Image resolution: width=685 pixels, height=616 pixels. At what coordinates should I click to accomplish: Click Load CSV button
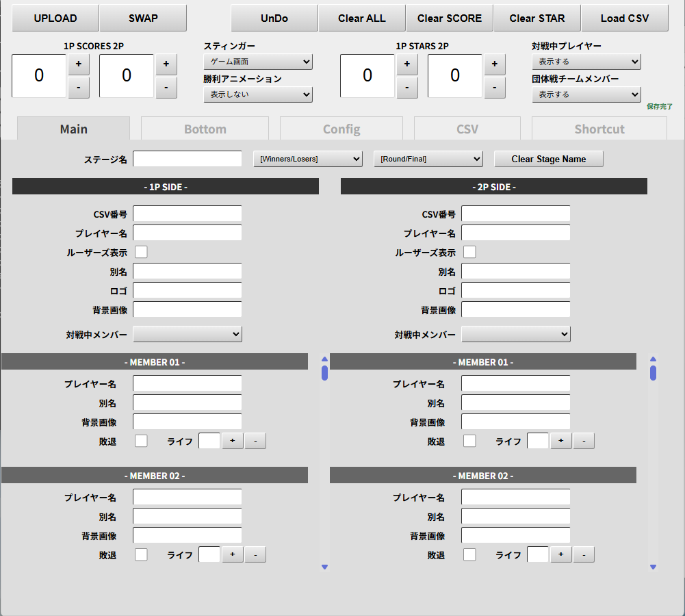pos(625,18)
